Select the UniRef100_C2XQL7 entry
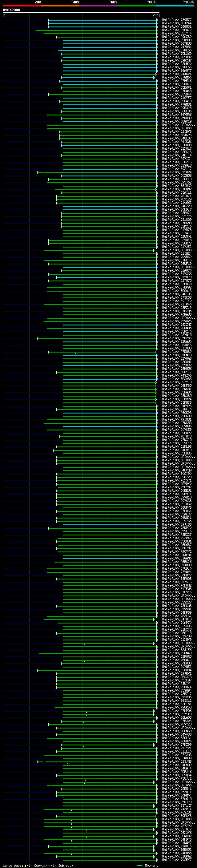This screenshot has width=197, height=868. point(177,149)
